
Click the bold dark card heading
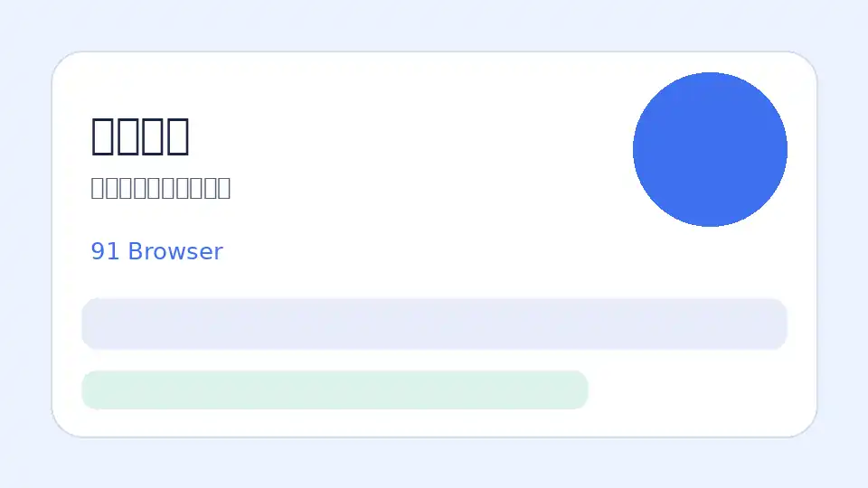pos(140,136)
